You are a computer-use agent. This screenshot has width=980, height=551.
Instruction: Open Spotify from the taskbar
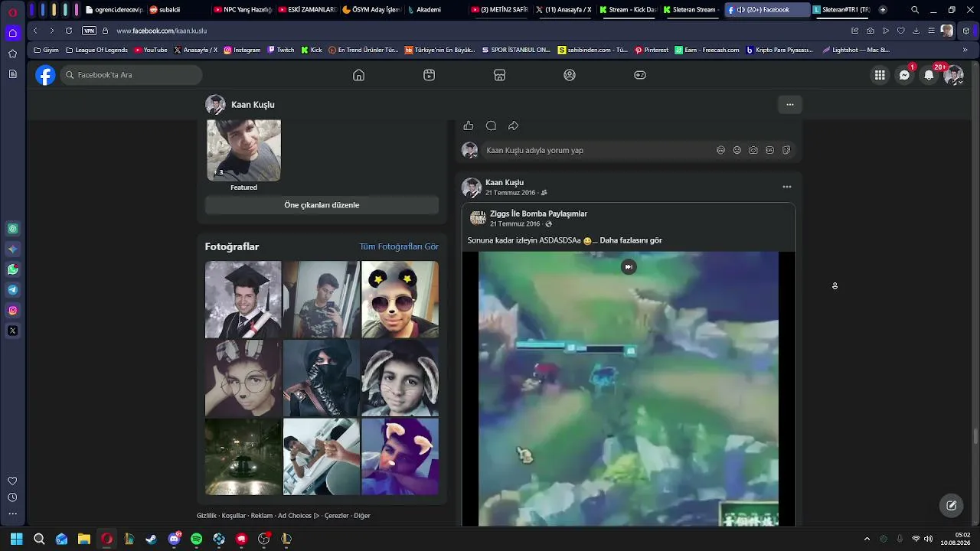[196, 539]
